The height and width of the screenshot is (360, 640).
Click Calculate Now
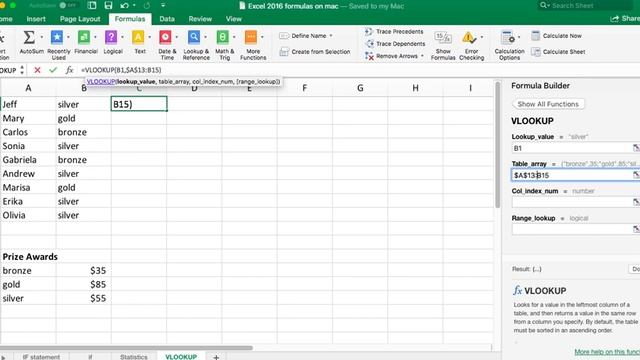tap(557, 36)
